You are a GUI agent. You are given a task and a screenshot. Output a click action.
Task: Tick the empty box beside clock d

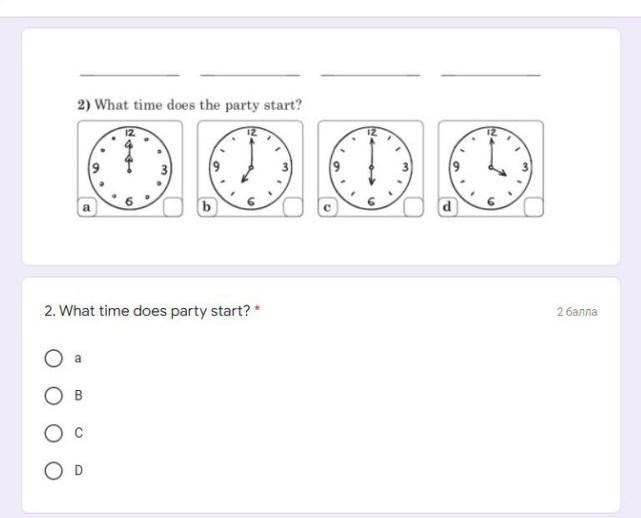pos(533,207)
